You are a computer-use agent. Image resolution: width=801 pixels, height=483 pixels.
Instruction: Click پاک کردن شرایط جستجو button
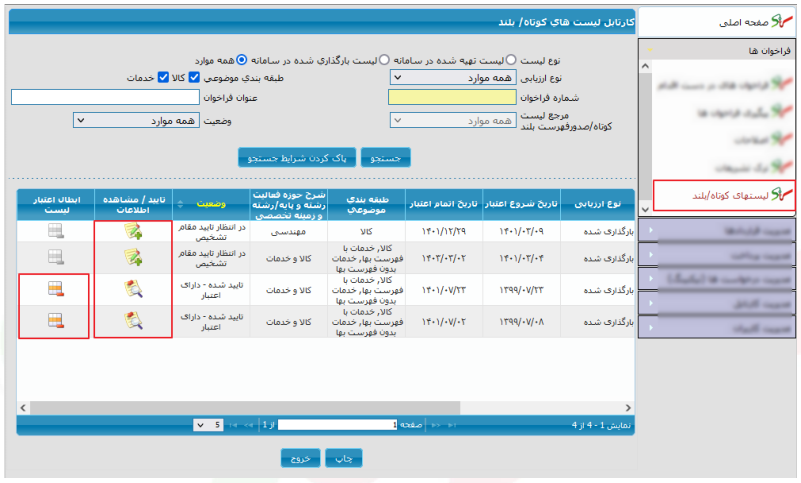tap(296, 157)
